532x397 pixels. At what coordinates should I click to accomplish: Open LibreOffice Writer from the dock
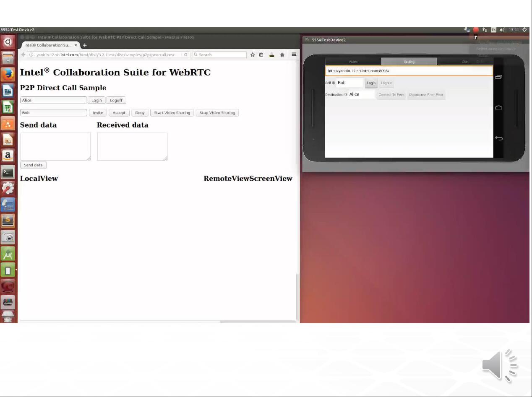point(8,91)
